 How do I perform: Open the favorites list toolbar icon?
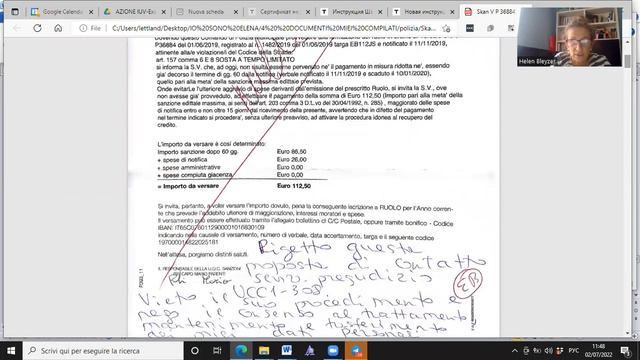(x=511, y=28)
